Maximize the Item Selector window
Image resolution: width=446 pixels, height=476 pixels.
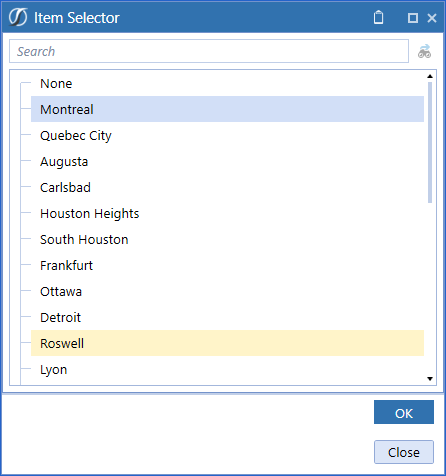click(x=413, y=18)
